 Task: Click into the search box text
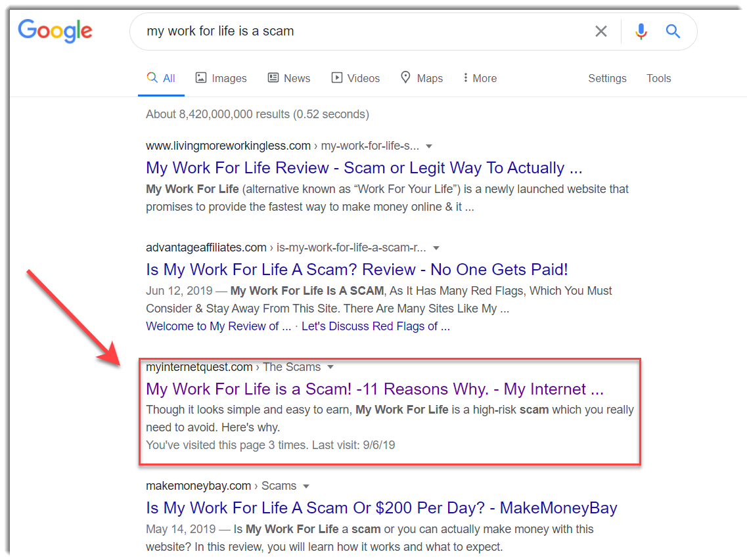point(220,32)
